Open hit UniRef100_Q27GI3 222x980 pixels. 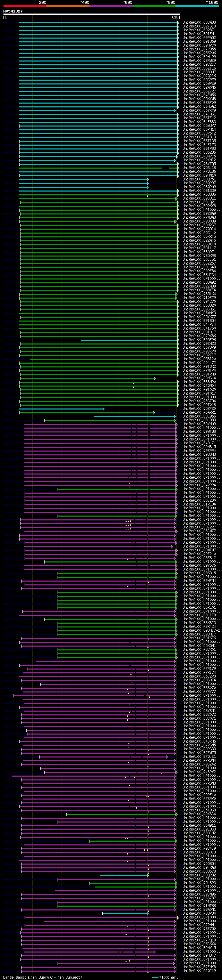click(199, 27)
